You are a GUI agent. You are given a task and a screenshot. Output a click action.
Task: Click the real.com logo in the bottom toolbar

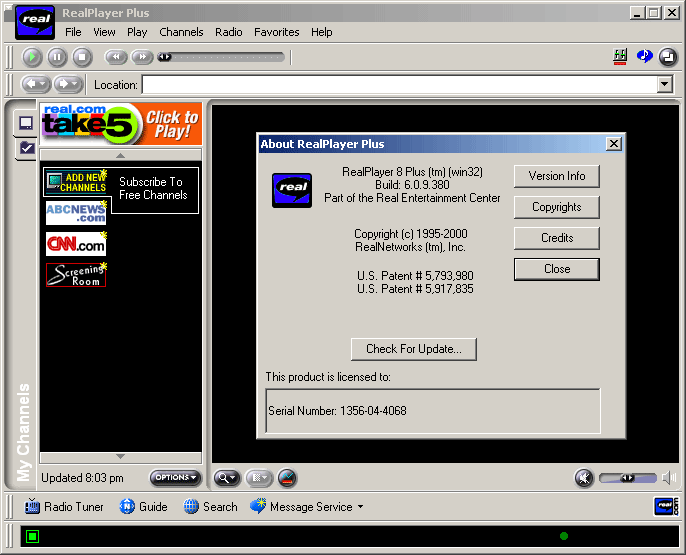666,507
